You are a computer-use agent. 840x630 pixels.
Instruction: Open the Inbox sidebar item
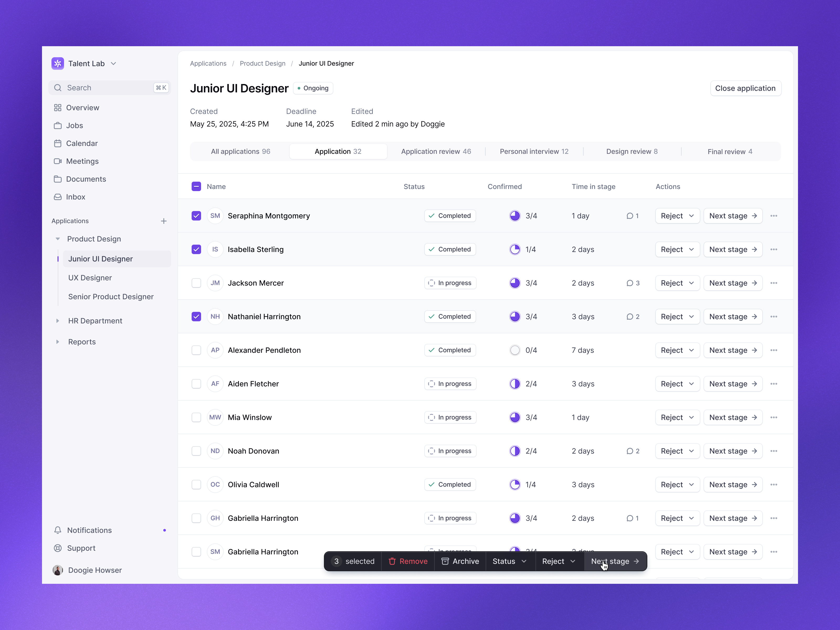75,197
